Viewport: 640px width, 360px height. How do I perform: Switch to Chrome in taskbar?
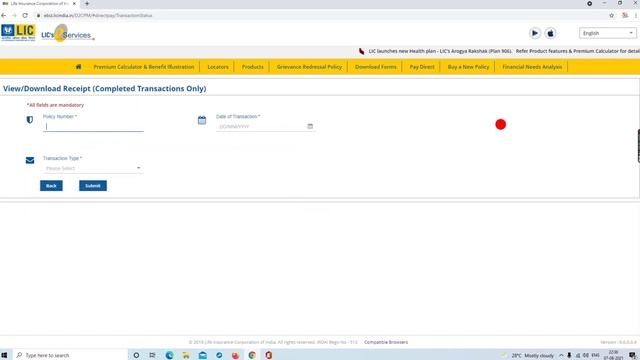(x=252, y=355)
